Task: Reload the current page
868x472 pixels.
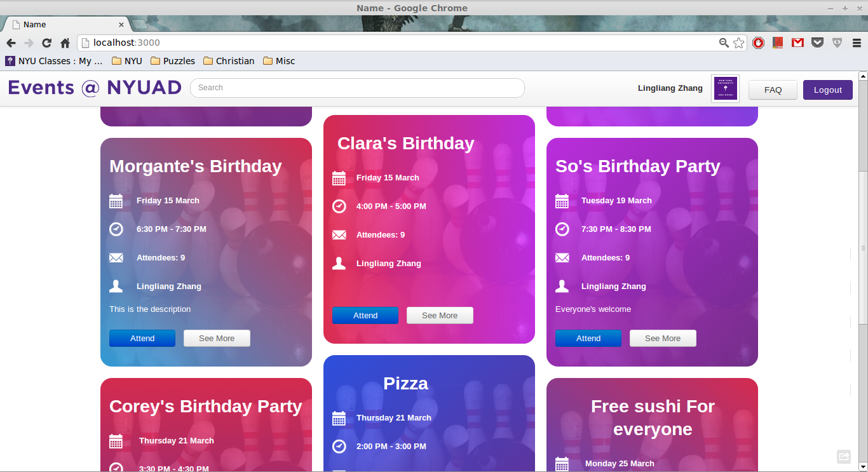Action: [x=46, y=43]
